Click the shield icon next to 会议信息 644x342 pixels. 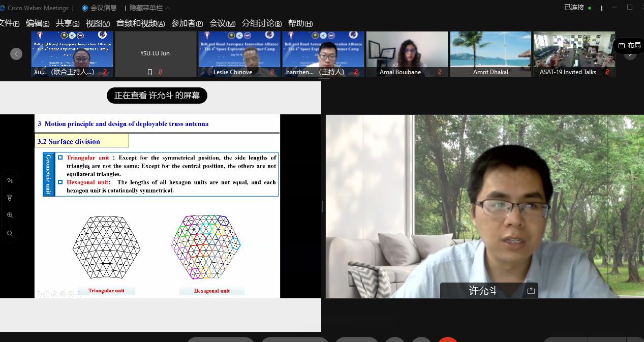pyautogui.click(x=85, y=8)
